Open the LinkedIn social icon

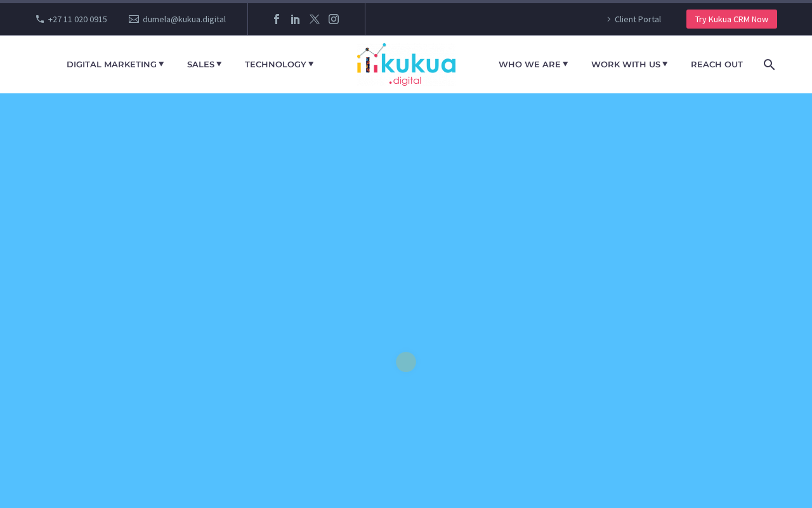296,19
